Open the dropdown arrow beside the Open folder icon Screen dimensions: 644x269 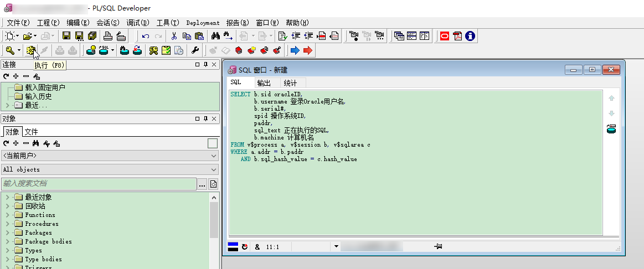[35, 36]
